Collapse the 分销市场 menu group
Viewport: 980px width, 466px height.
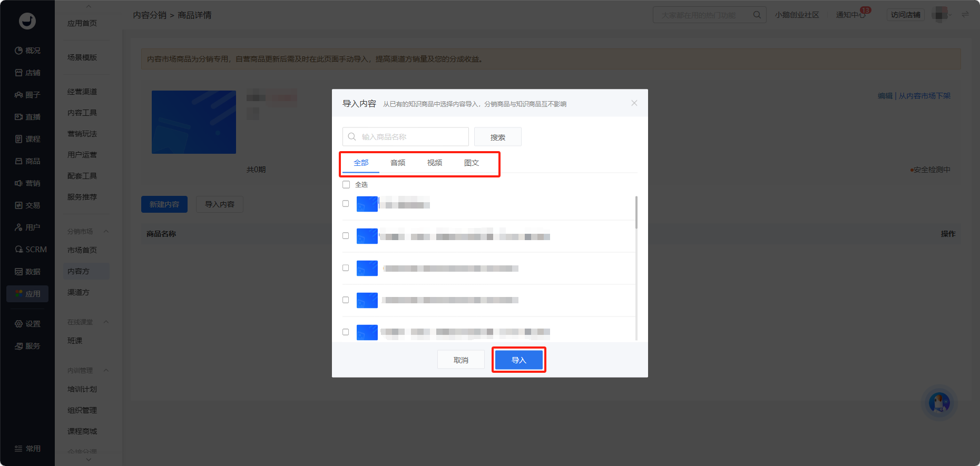106,232
